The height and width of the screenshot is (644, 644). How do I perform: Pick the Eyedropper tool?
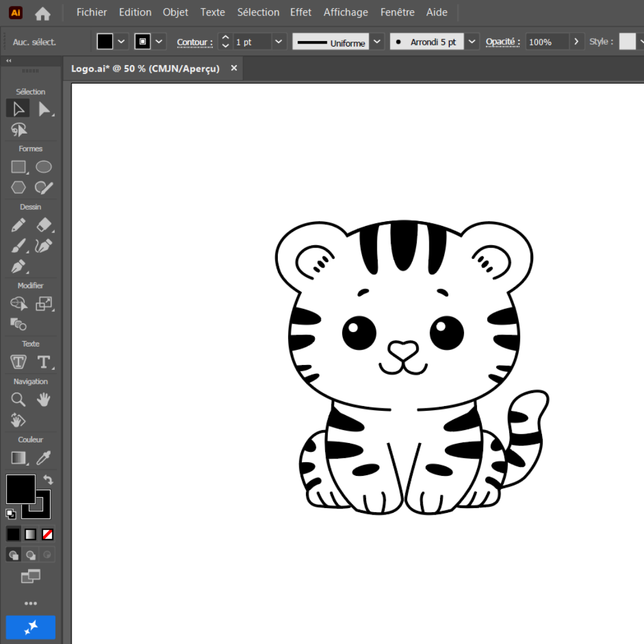click(44, 458)
